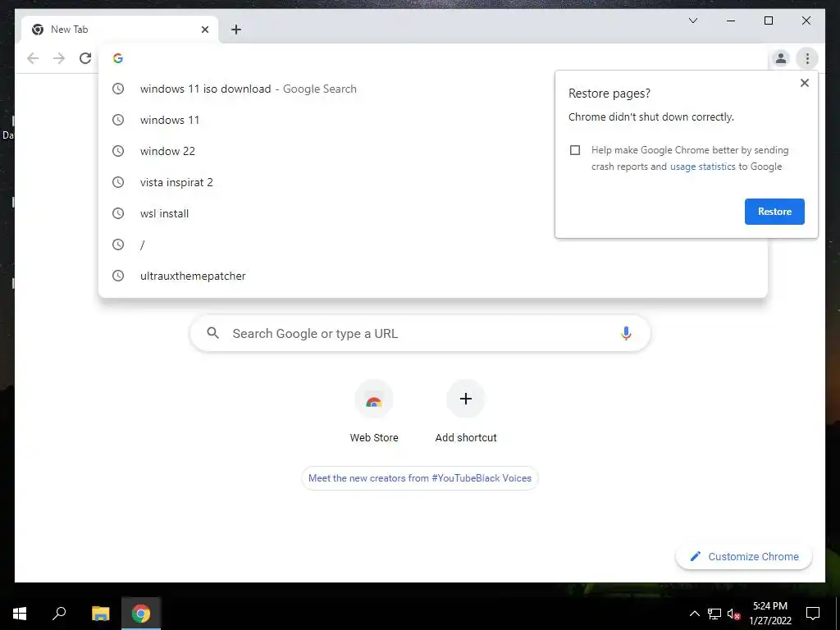The image size is (840, 630).
Task: Click history icon beside ultrauxthemepatcher
Action: [118, 276]
